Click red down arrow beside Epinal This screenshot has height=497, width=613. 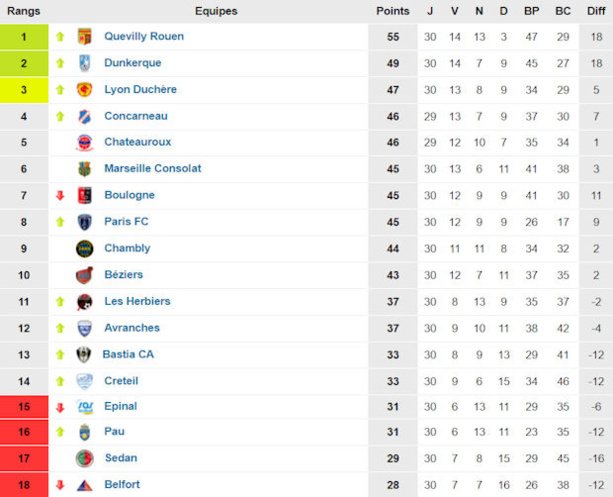(60, 407)
